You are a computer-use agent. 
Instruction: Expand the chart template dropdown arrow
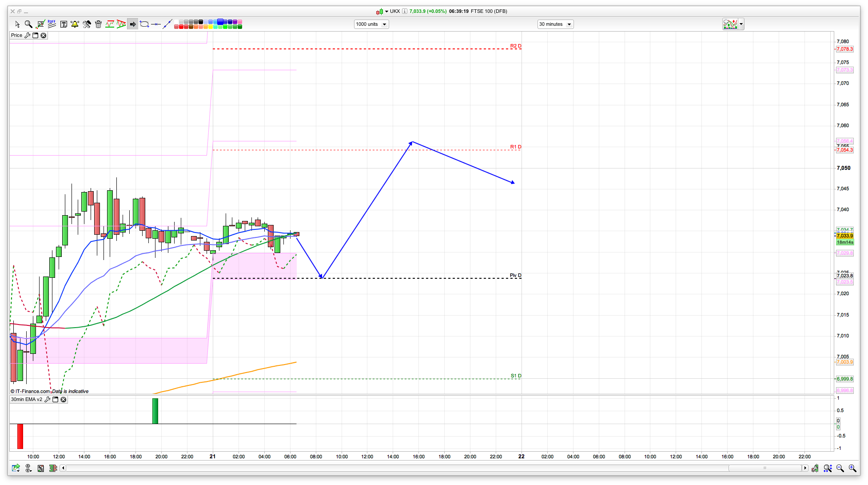coord(741,24)
